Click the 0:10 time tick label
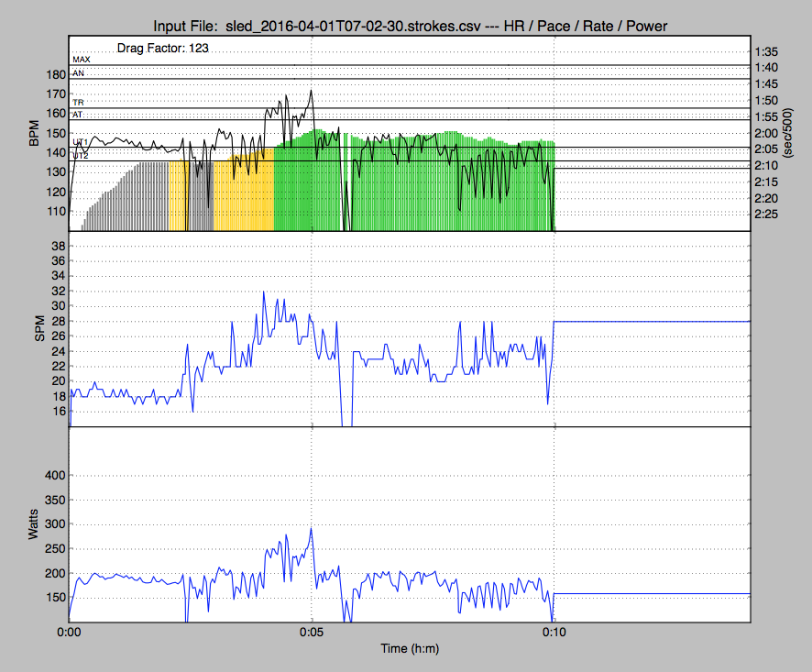This screenshot has width=812, height=672. point(554,633)
